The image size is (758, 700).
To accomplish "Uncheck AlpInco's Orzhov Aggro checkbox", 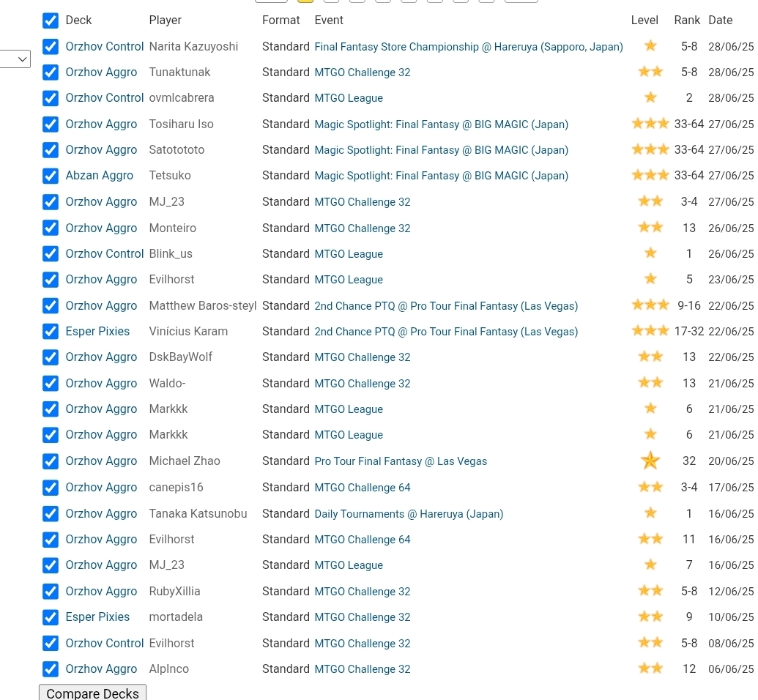I will (x=51, y=669).
